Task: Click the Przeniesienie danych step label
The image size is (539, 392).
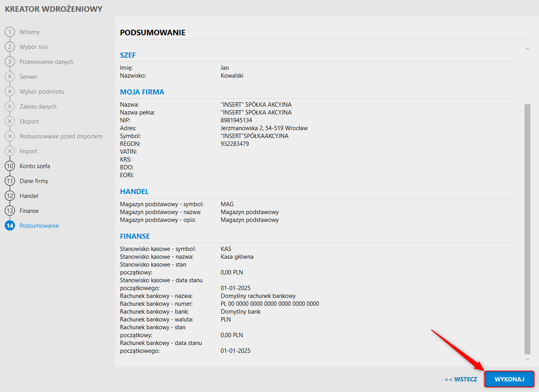Action: 46,62
